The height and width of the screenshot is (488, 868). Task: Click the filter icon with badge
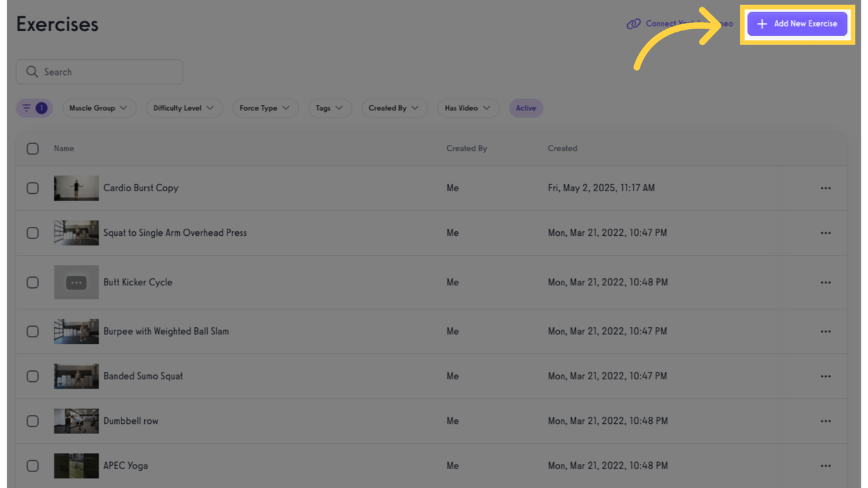[34, 108]
